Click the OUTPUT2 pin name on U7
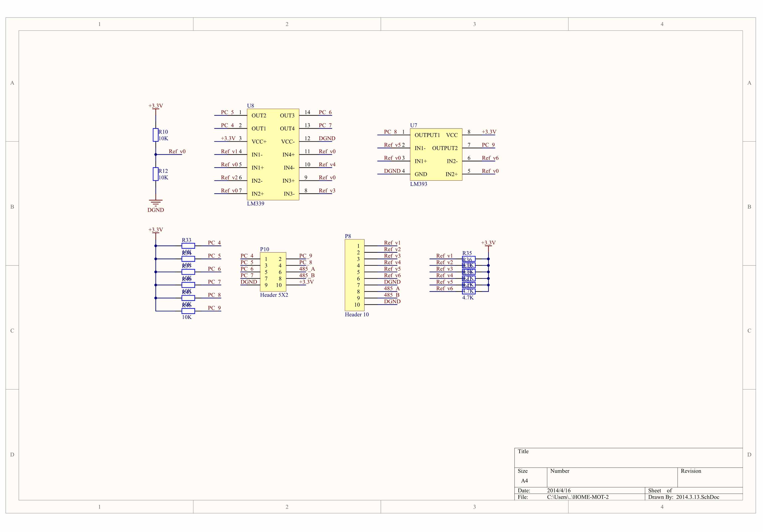The height and width of the screenshot is (532, 763). (x=445, y=148)
